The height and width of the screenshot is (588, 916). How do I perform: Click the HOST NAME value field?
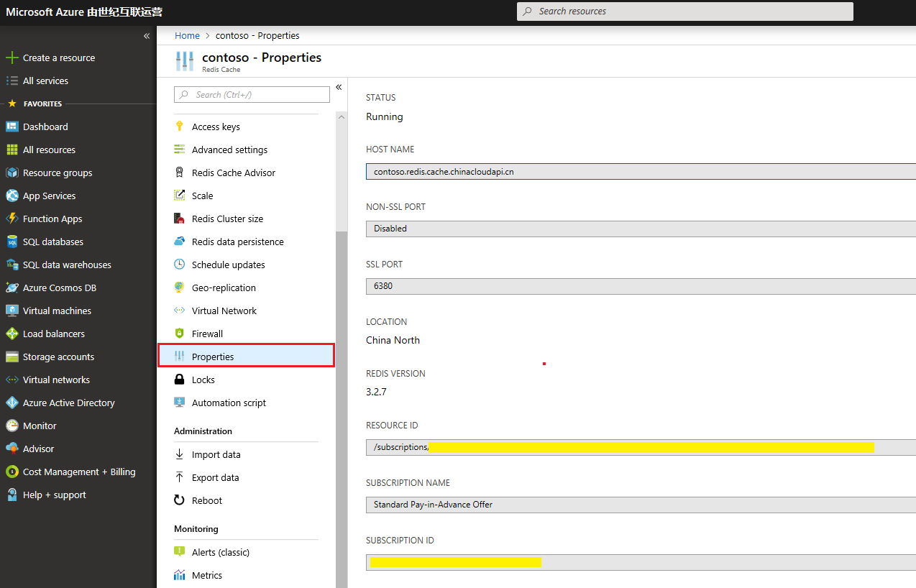pos(641,172)
